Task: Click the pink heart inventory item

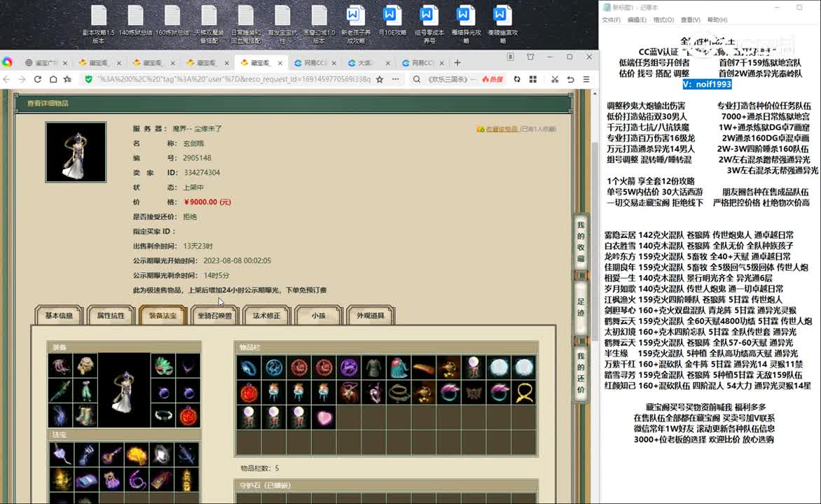Action: click(x=324, y=418)
